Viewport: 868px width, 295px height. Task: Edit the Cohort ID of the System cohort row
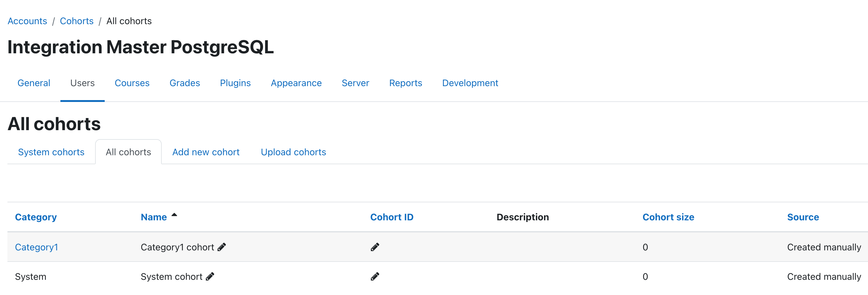point(375,276)
